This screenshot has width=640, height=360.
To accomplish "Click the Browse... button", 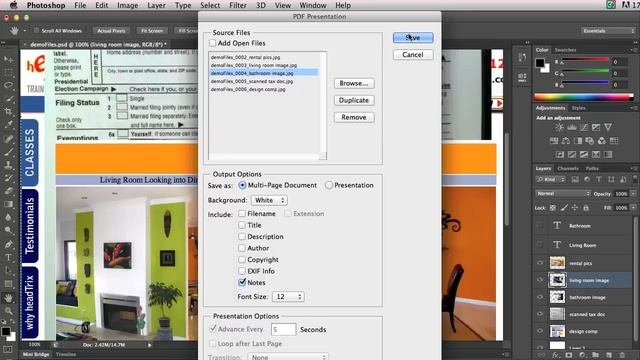I will click(354, 83).
